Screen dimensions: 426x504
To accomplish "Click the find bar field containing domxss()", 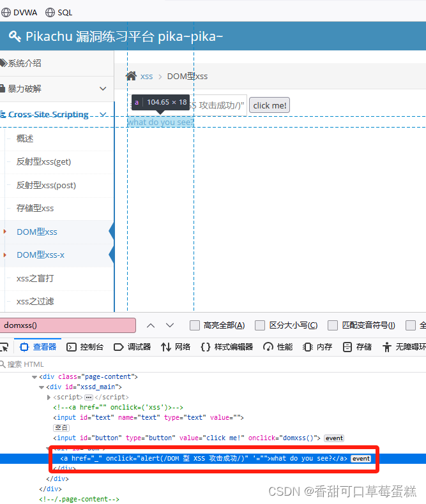I will 68,325.
